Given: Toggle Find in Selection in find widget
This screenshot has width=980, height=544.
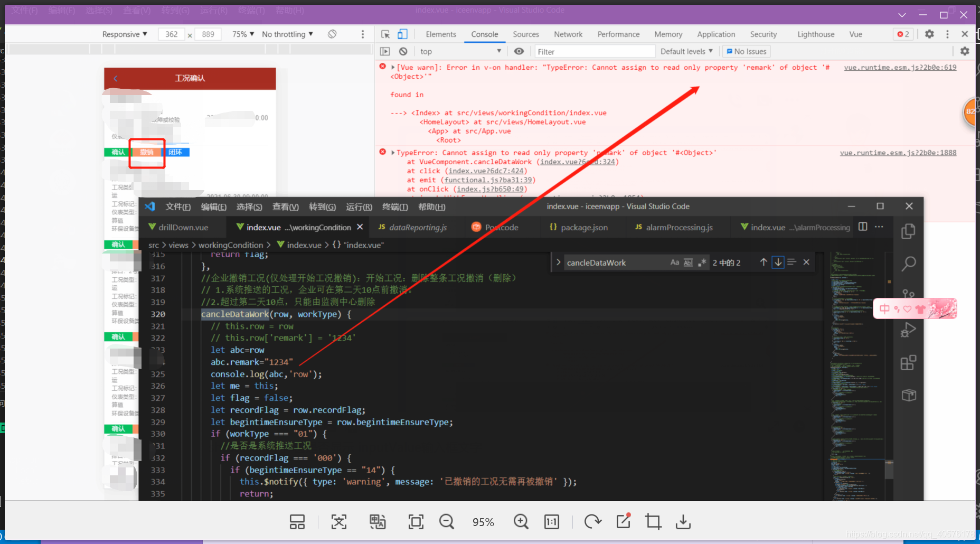Looking at the screenshot, I should pyautogui.click(x=791, y=262).
